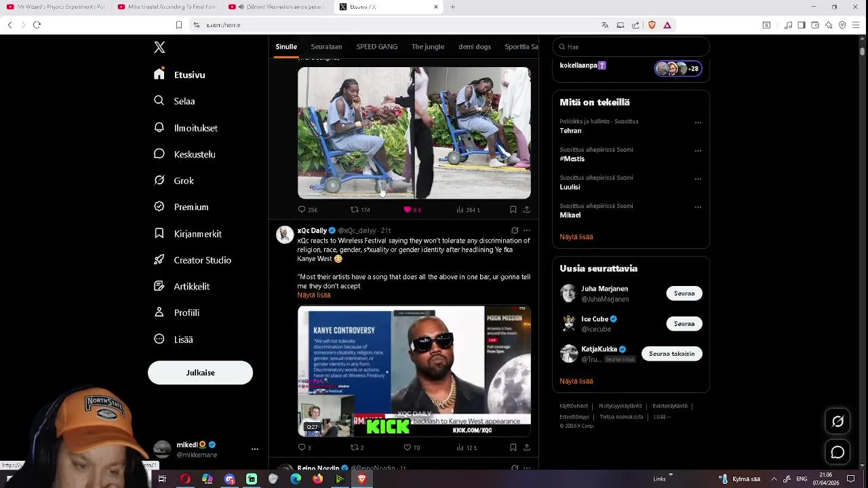868x488 pixels.
Task: Share the xQc Daily post
Action: coord(526,447)
